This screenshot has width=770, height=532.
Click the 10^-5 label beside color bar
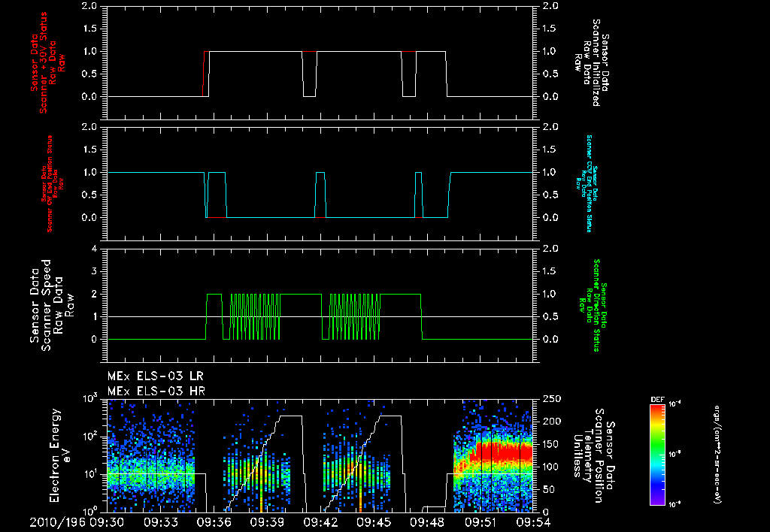pos(675,455)
